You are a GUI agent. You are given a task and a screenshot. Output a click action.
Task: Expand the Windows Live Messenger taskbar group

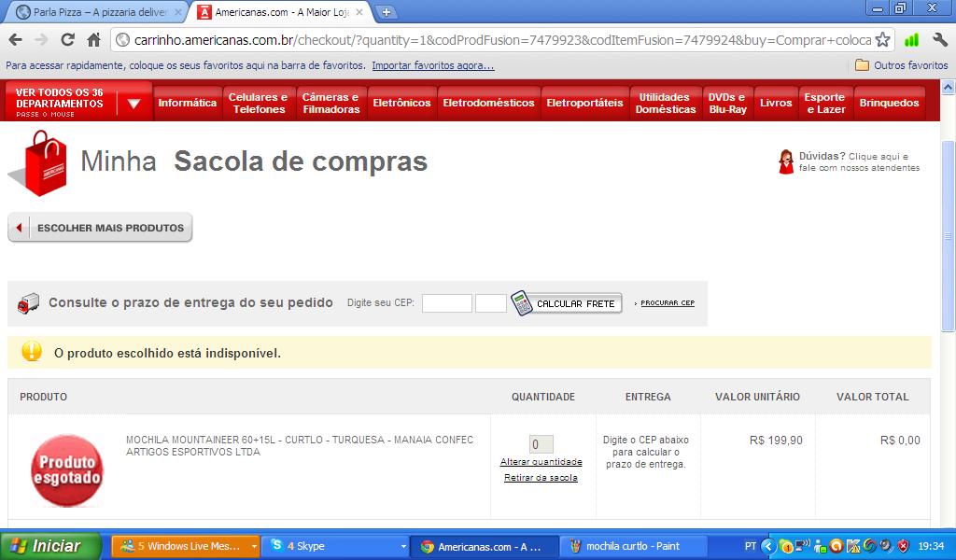[x=253, y=546]
